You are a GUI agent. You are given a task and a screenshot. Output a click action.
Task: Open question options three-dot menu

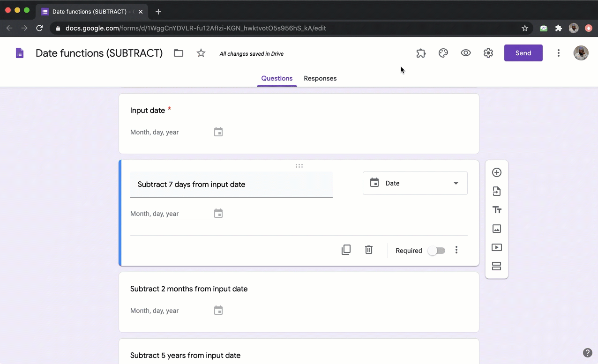tap(456, 250)
